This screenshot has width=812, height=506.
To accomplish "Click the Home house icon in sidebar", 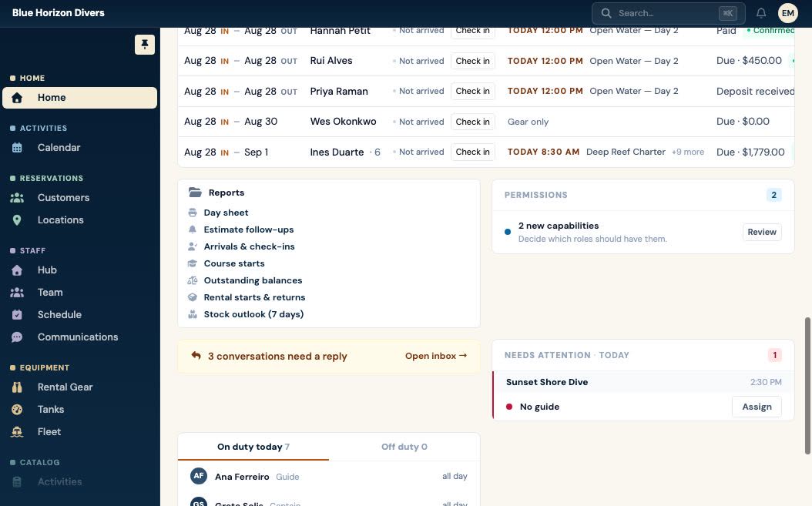I will click(x=17, y=97).
